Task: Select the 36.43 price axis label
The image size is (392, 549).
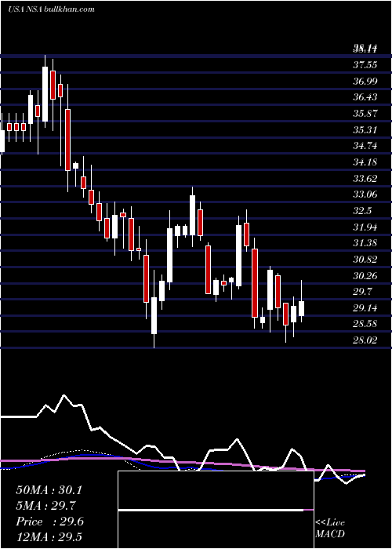Action: tap(365, 97)
